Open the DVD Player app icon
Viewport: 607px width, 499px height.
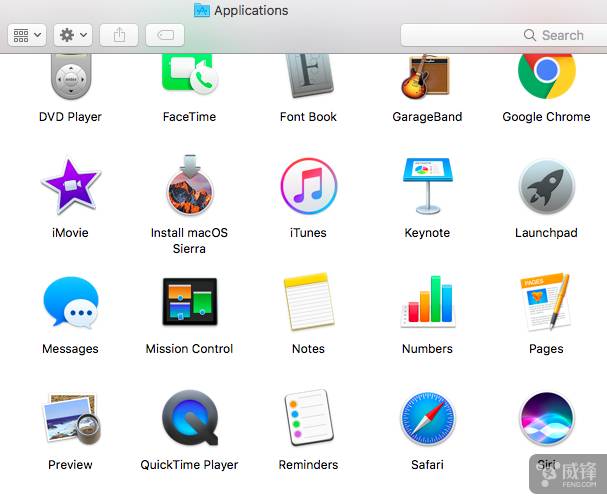coord(71,77)
